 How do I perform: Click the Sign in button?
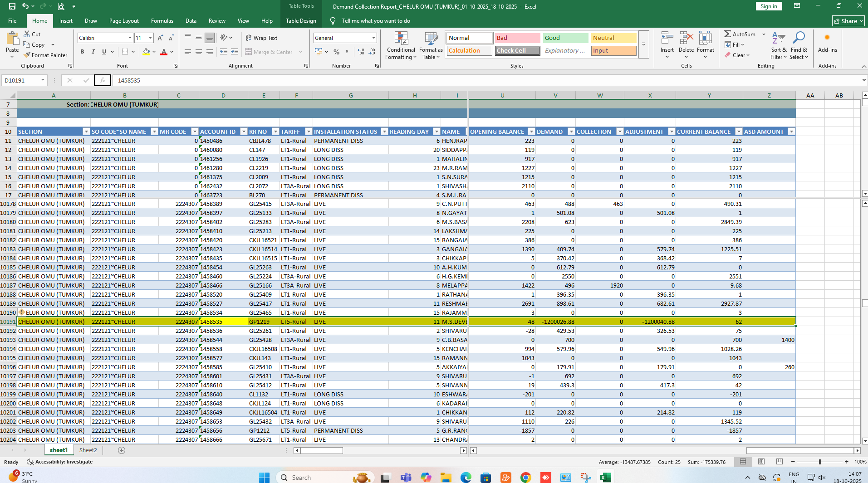(769, 6)
